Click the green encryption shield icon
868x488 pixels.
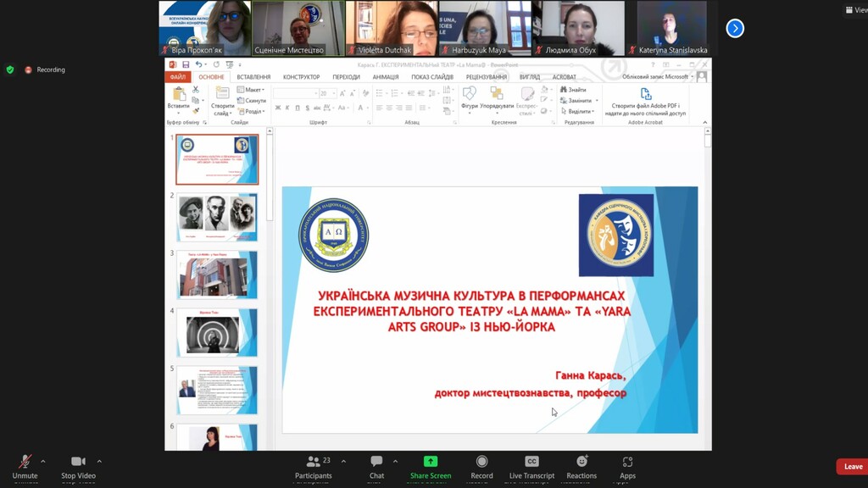(x=10, y=69)
